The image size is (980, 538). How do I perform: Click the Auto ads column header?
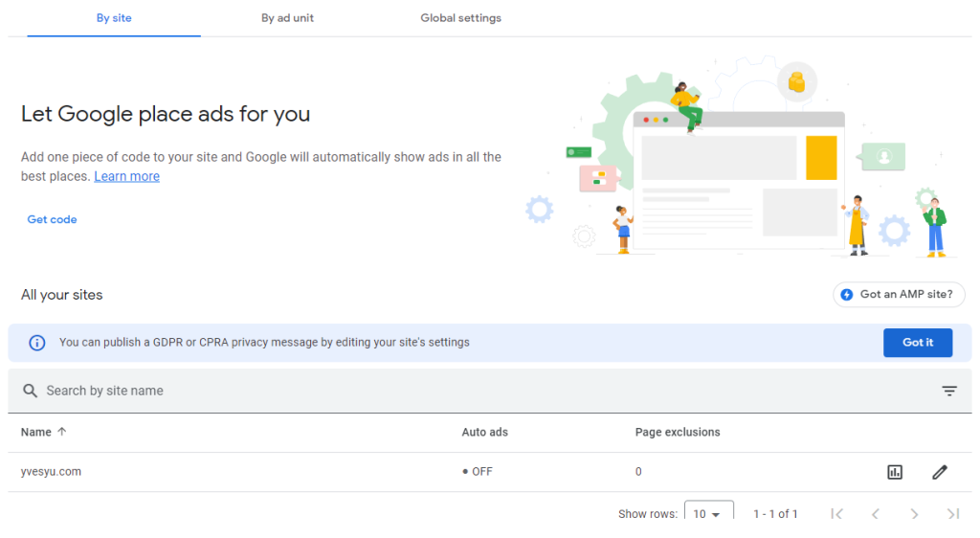(485, 433)
